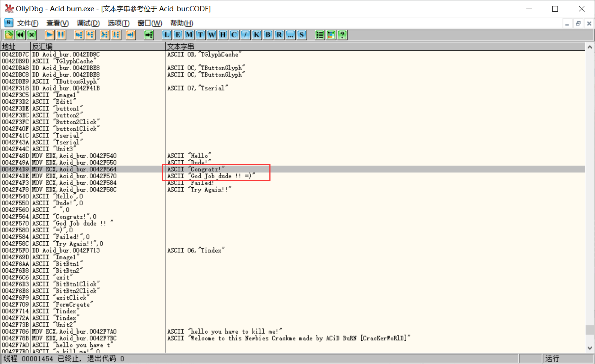
Task: Restore the inner MDI child window
Action: click(578, 23)
